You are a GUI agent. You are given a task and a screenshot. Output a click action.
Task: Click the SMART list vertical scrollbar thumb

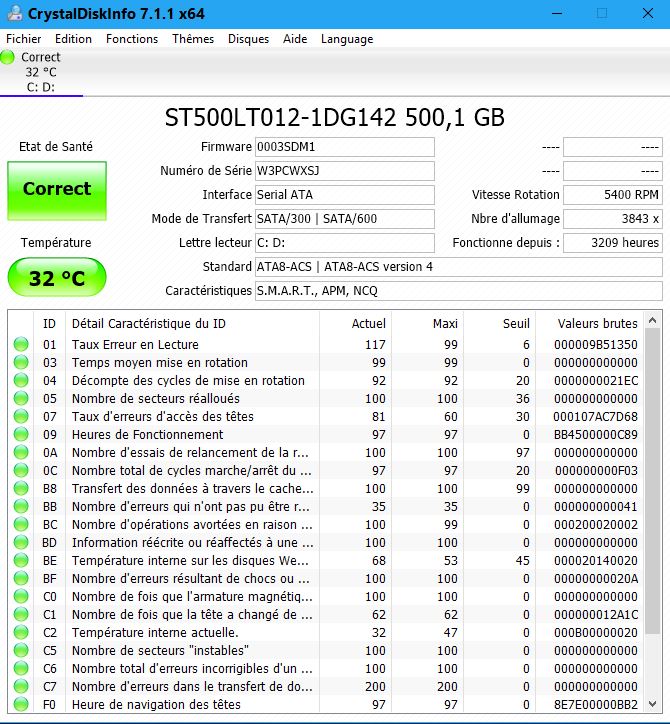[652, 482]
